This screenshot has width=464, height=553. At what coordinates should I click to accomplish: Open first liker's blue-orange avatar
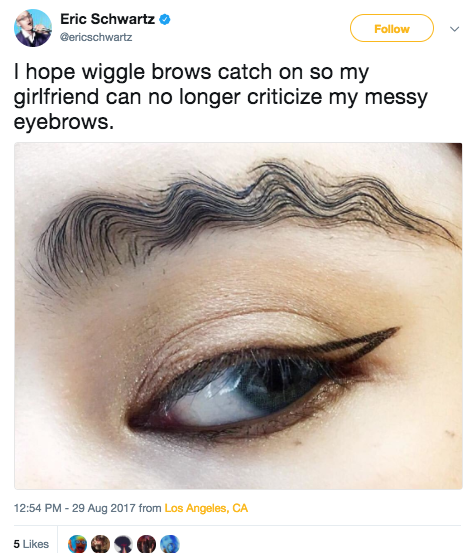click(x=77, y=544)
